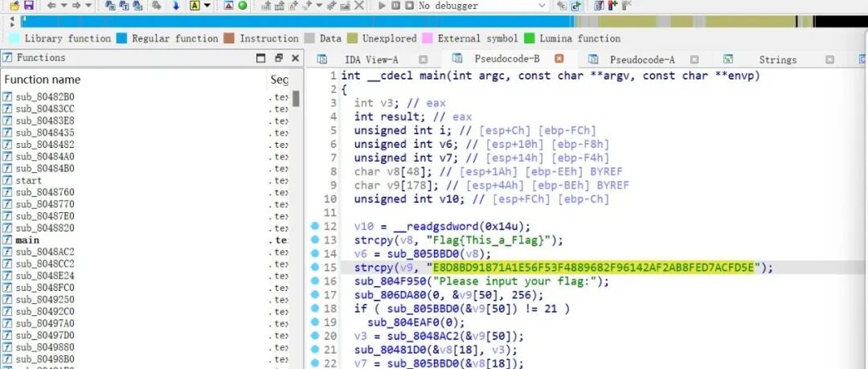This screenshot has width=868, height=369.
Task: Toggle breakpoint dot on line 18
Action: [x=315, y=309]
